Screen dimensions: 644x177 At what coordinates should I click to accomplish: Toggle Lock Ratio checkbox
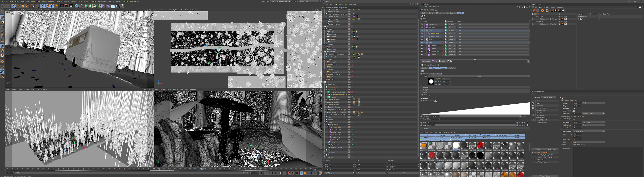coord(574,109)
